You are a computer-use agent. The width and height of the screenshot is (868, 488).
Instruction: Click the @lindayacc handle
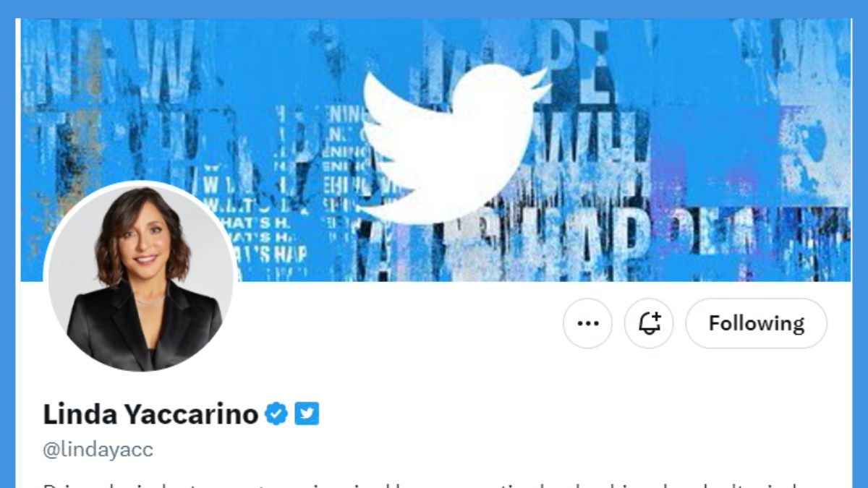click(98, 450)
